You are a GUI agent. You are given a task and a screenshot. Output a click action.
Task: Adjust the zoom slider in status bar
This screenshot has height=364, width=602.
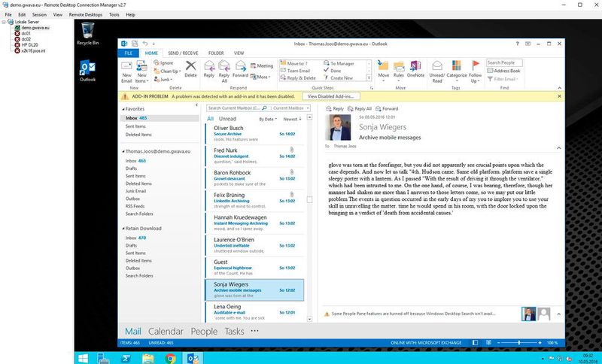(519, 342)
